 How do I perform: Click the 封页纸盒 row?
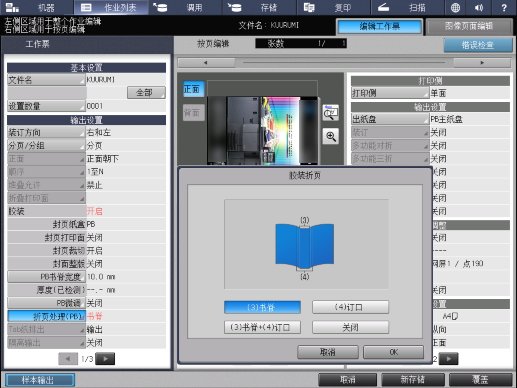click(87, 224)
